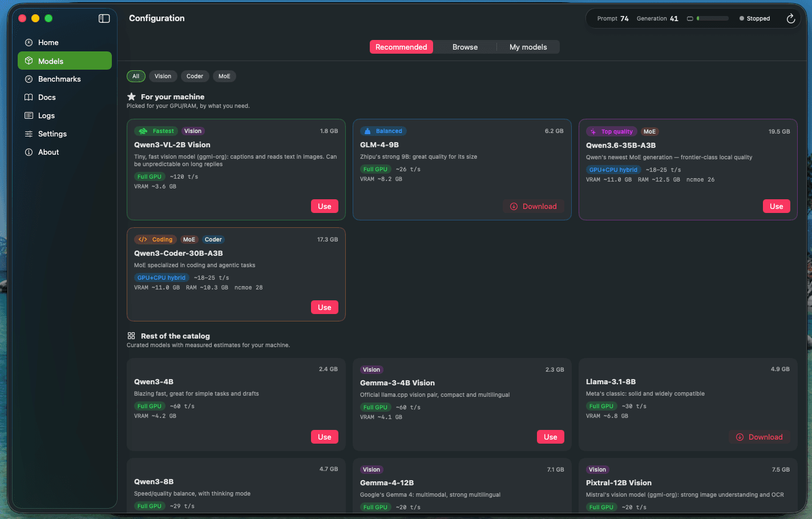Use the Qwen3-Coder-30B-A3B model

(325, 307)
